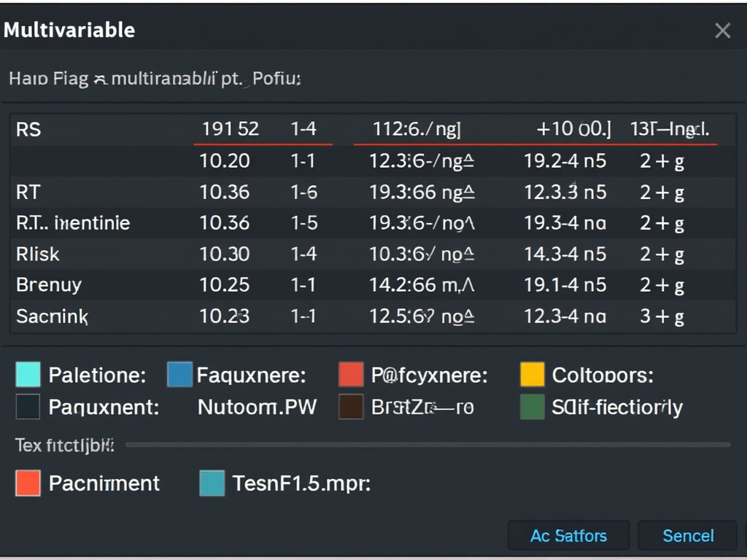Choose the yellow Coltopors swatch
747x560 pixels.
click(532, 374)
